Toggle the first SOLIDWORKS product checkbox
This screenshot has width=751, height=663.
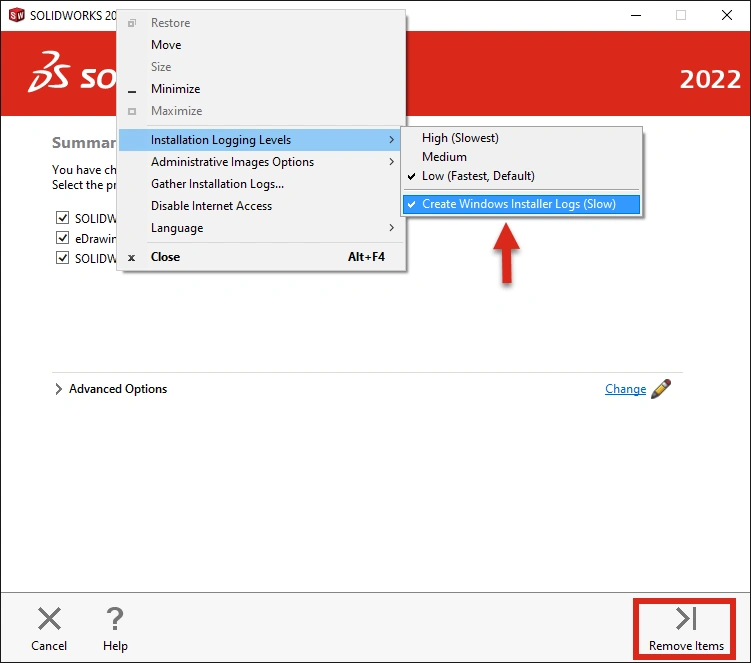pyautogui.click(x=62, y=218)
